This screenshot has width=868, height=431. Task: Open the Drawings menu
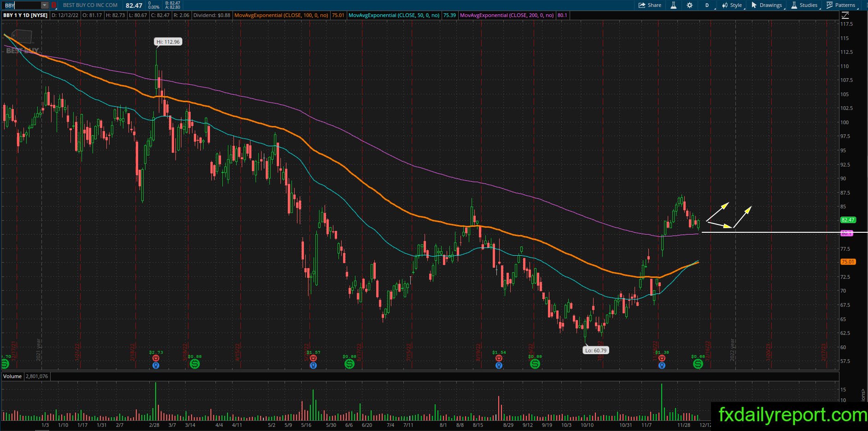click(x=767, y=5)
